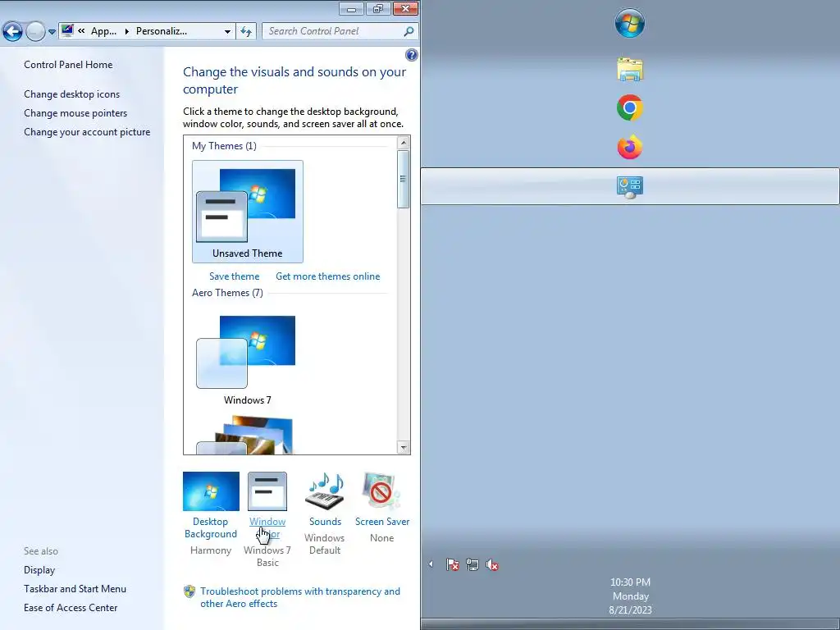840x630 pixels.
Task: Open the Windows Start orb
Action: [x=629, y=23]
